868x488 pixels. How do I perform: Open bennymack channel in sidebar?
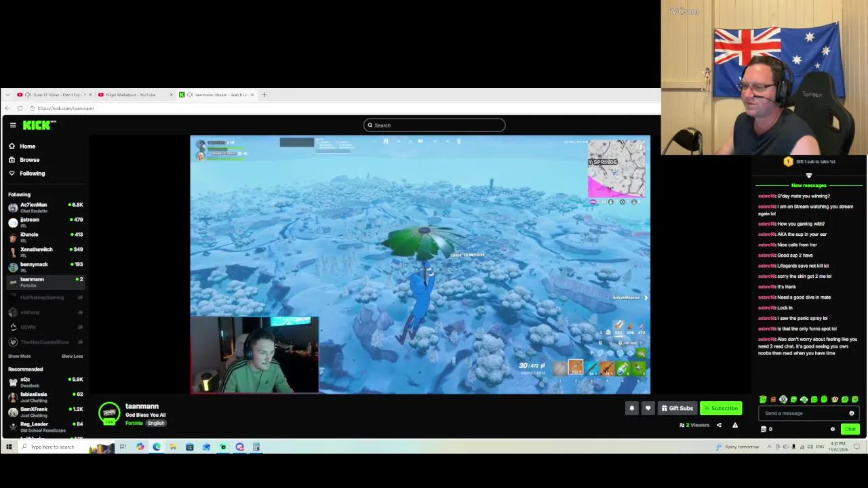[45, 267]
